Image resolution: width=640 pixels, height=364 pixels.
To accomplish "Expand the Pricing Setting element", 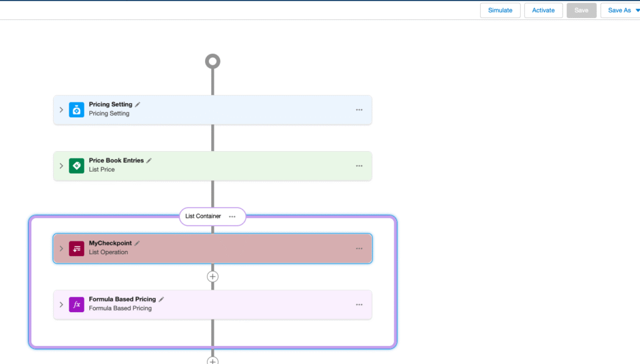I will click(61, 110).
